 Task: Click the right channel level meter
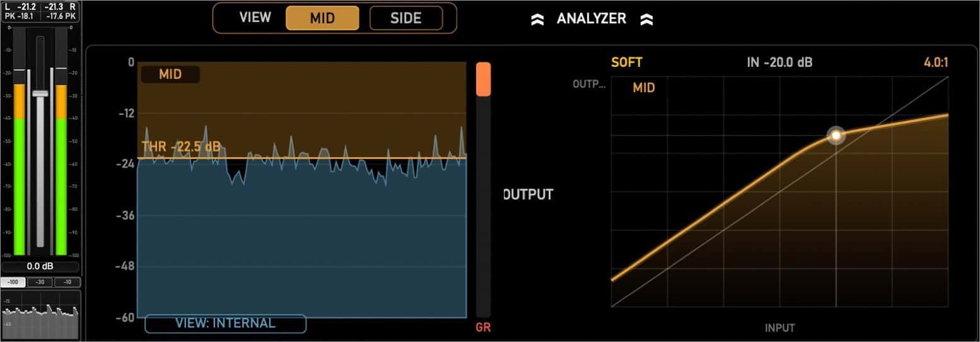pos(61,141)
